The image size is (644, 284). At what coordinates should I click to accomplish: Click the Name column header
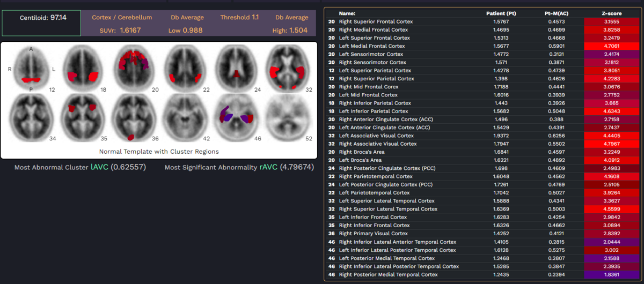pos(348,13)
